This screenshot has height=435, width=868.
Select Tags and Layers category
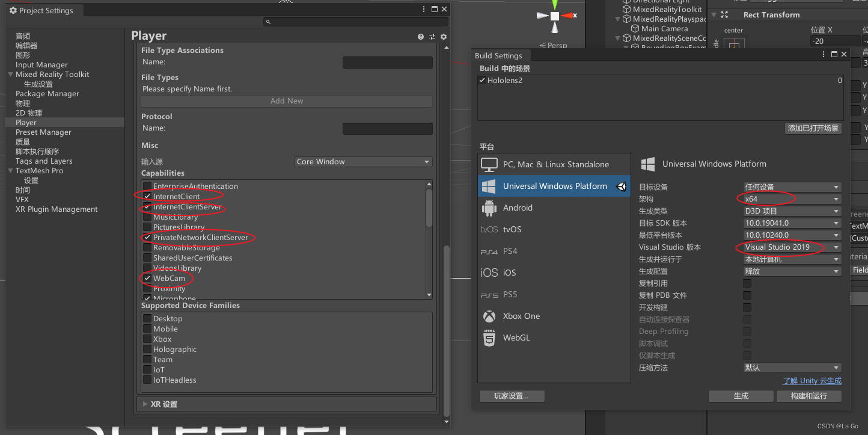pos(44,161)
